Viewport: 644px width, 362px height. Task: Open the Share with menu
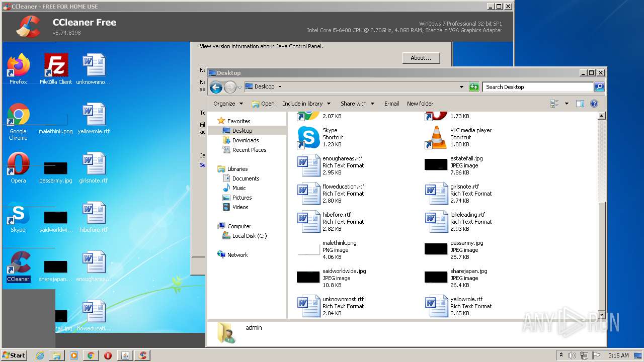coord(357,104)
